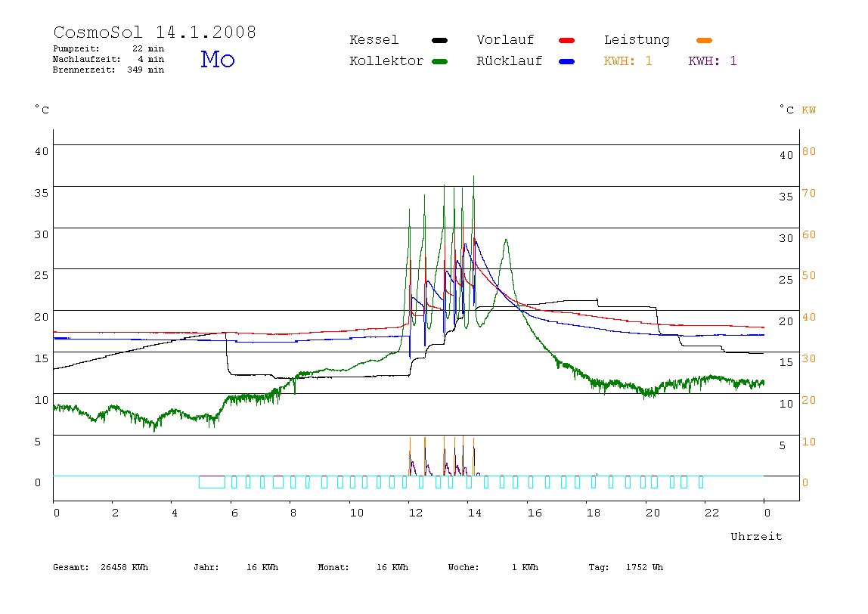Click the "Uhrzeit" time axis title
The image size is (868, 614).
(756, 536)
